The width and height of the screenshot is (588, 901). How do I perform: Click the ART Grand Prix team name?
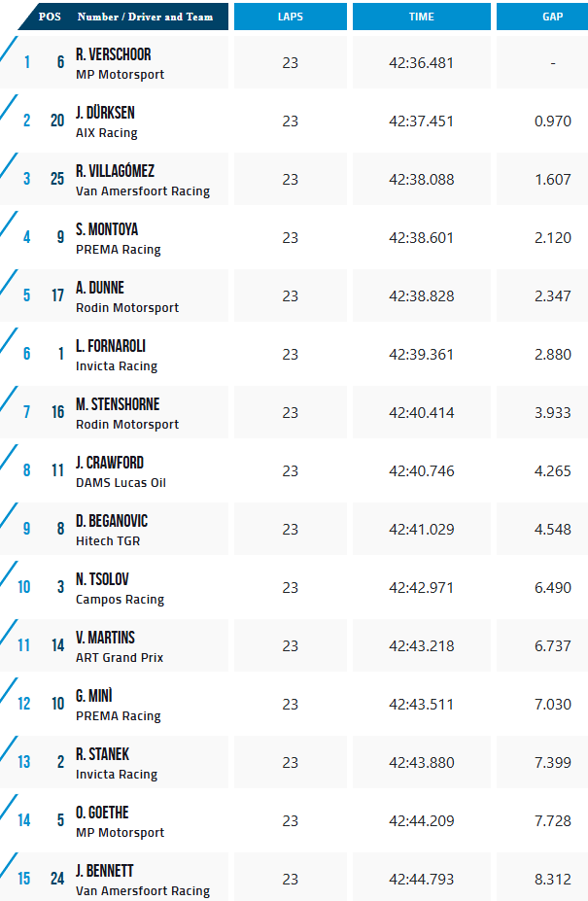(120, 658)
